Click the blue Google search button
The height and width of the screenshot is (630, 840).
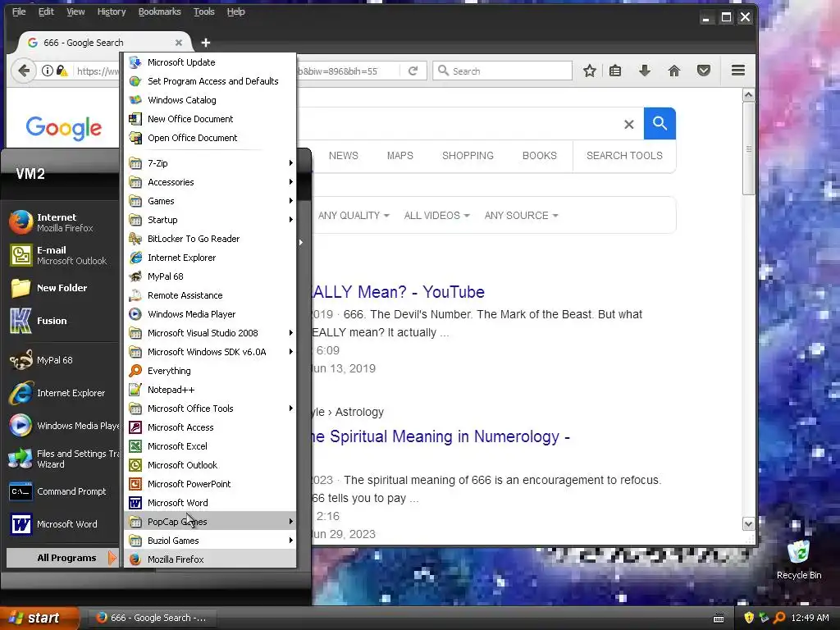point(660,124)
